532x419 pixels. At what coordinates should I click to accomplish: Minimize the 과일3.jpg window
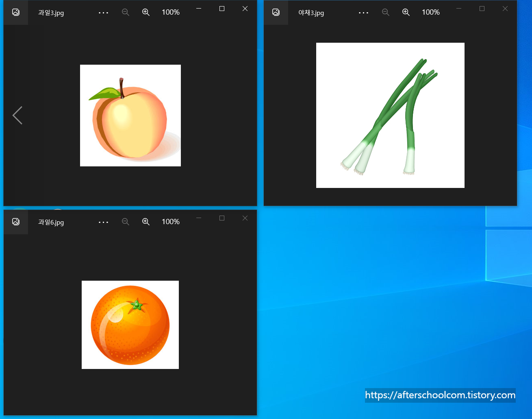[199, 9]
